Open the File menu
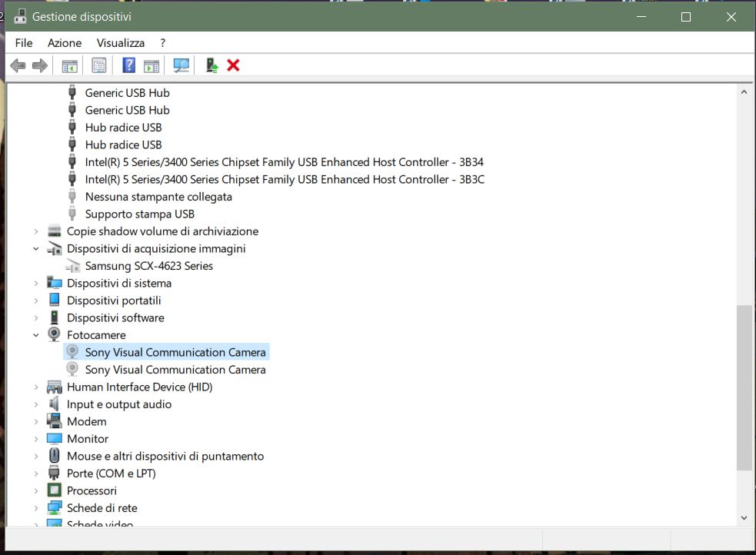The image size is (756, 555). tap(24, 43)
